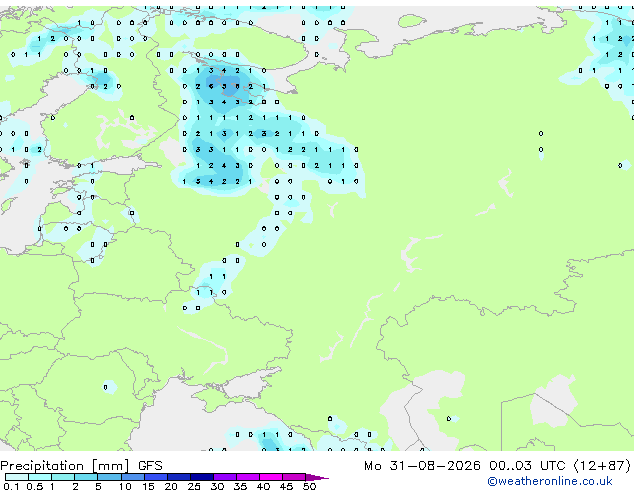Click the '00..03 UTC' time range text

527,466
